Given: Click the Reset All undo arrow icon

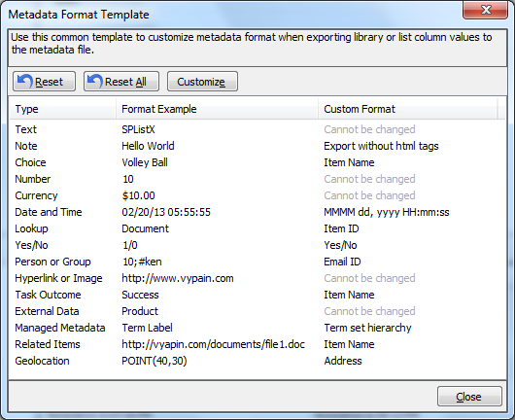Looking at the screenshot, I should [95, 81].
